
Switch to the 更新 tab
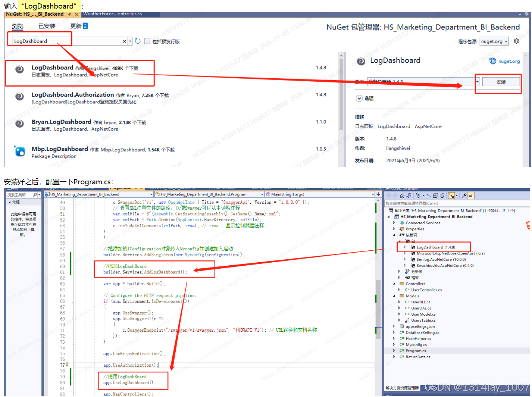pos(79,26)
